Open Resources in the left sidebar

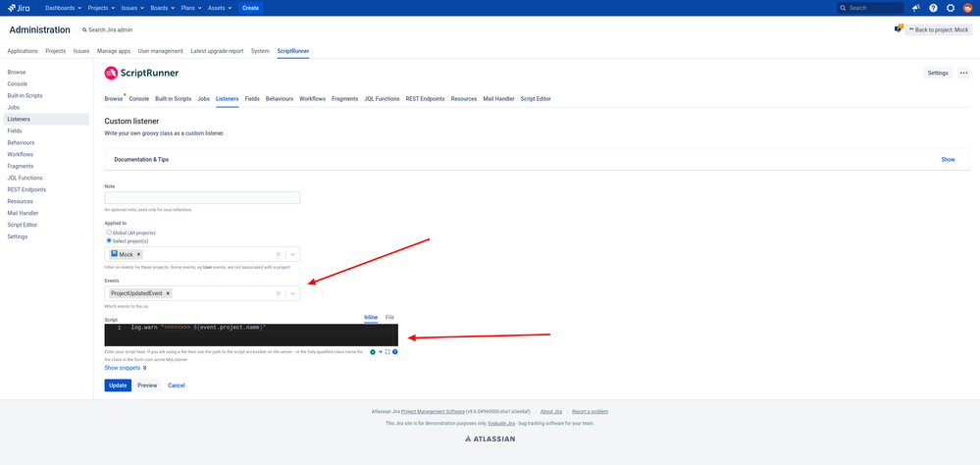click(20, 201)
